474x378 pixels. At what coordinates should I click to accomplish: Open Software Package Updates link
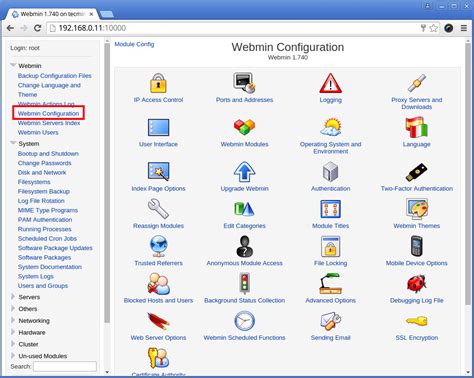55,248
